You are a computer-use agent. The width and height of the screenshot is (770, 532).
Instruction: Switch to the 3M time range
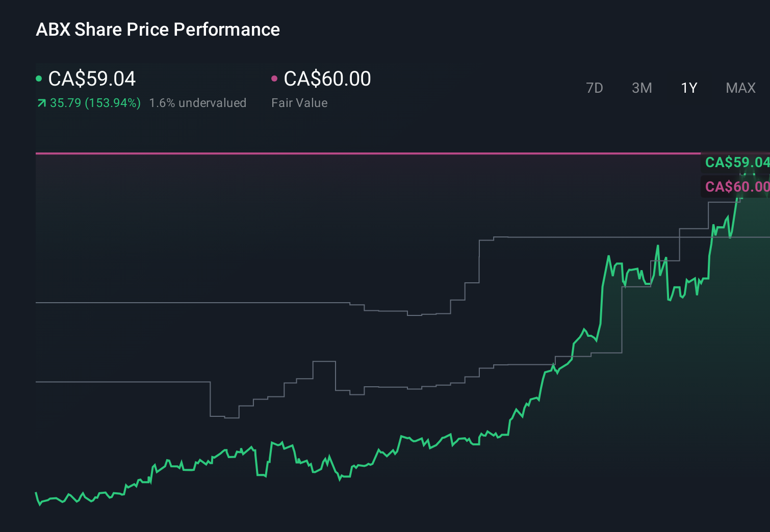[x=641, y=88]
